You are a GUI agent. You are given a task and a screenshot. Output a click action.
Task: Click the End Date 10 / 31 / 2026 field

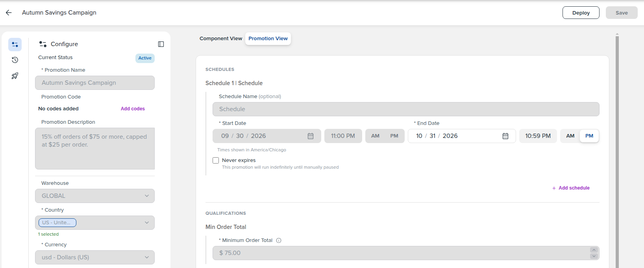coord(462,136)
